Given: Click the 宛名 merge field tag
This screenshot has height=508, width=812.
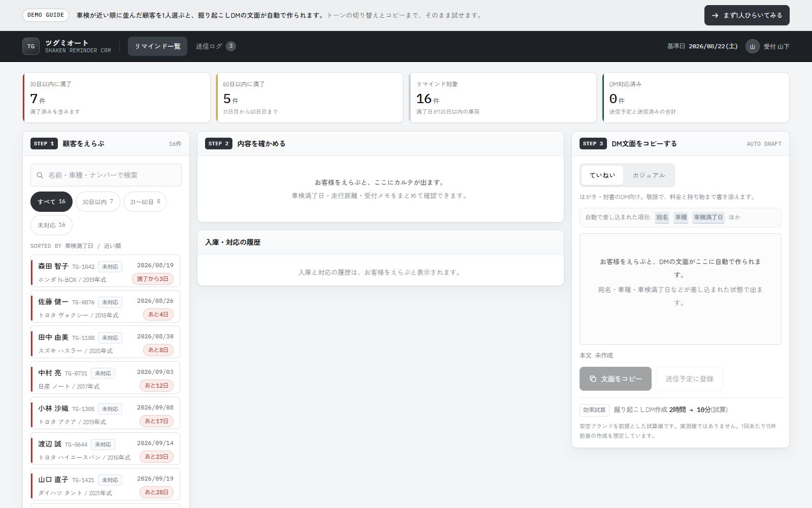Looking at the screenshot, I should (x=662, y=217).
